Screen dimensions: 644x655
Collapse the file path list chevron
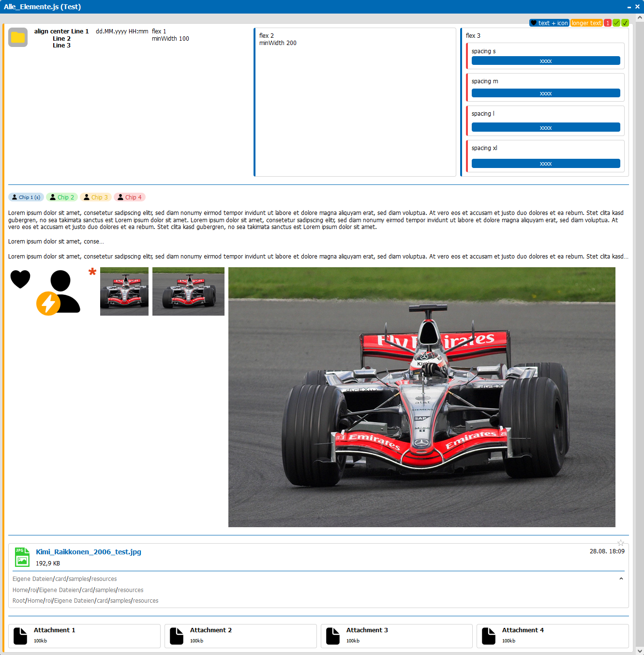[621, 579]
